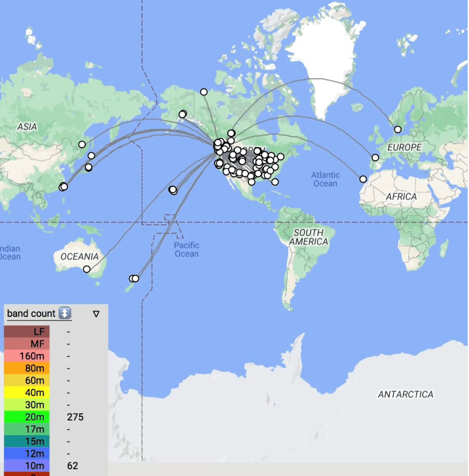The width and height of the screenshot is (469, 476).
Task: Click the 10m count value 62
Action: (73, 466)
